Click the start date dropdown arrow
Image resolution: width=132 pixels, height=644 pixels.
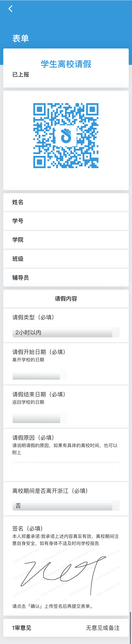pos(63,374)
